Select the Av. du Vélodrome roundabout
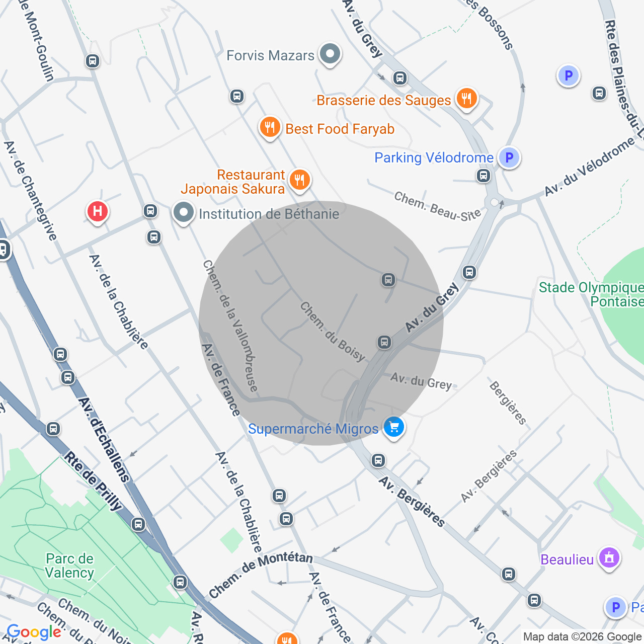The height and width of the screenshot is (644, 644). (494, 202)
